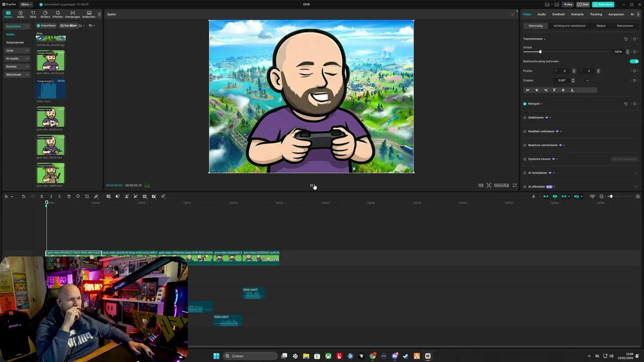Toggle Beeldverhouding behouden switch

pyautogui.click(x=634, y=61)
